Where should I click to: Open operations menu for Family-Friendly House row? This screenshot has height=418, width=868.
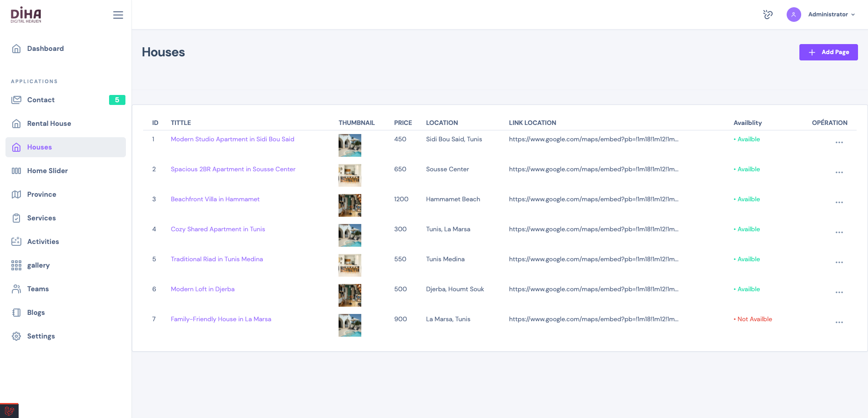tap(839, 323)
